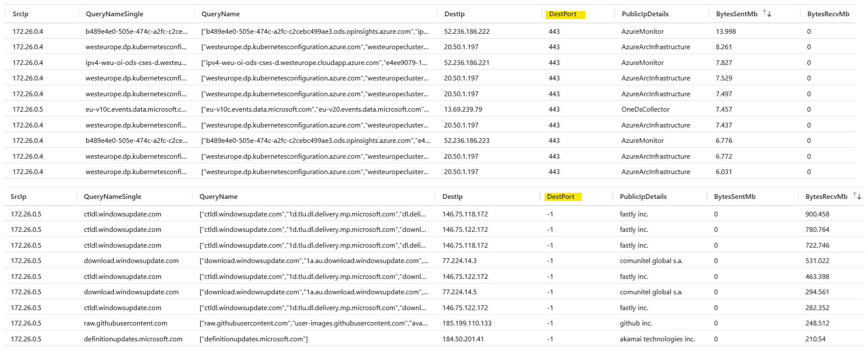Click the QueryName header in the upper table
Image resolution: width=868 pixels, height=352 pixels.
[x=221, y=14]
